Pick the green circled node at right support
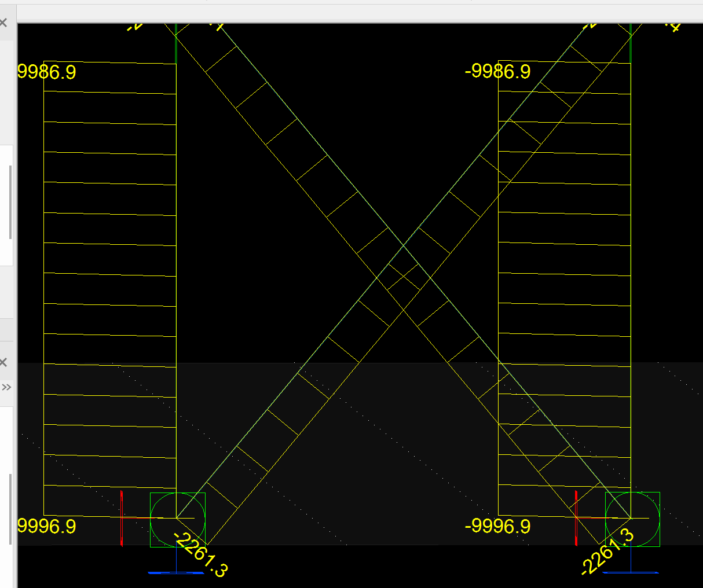The height and width of the screenshot is (588, 703). 632,519
